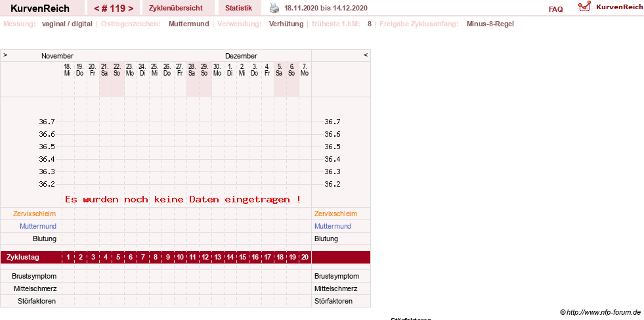Click right Zervixschleim row label

(x=336, y=214)
